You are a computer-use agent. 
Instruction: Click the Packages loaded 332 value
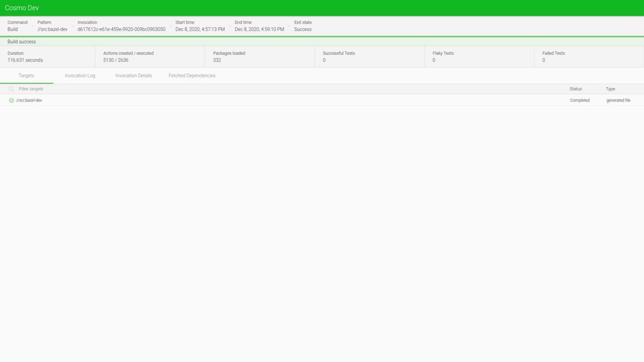[x=217, y=60]
